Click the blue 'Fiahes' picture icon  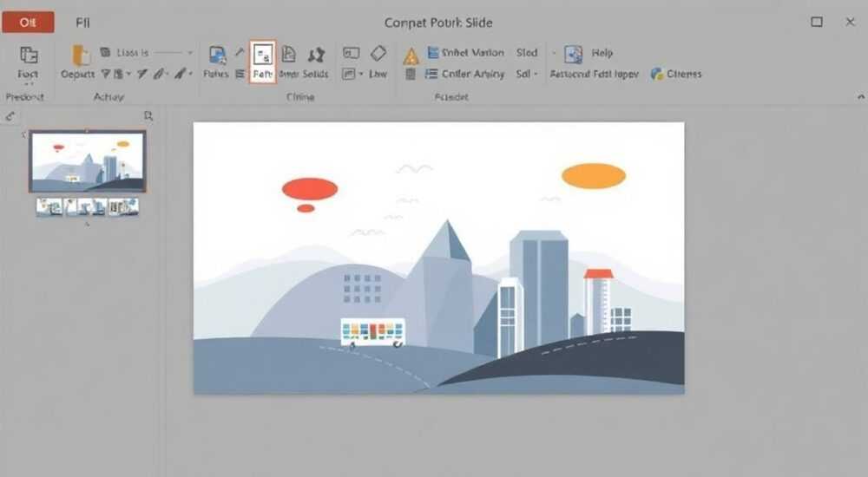pos(217,55)
